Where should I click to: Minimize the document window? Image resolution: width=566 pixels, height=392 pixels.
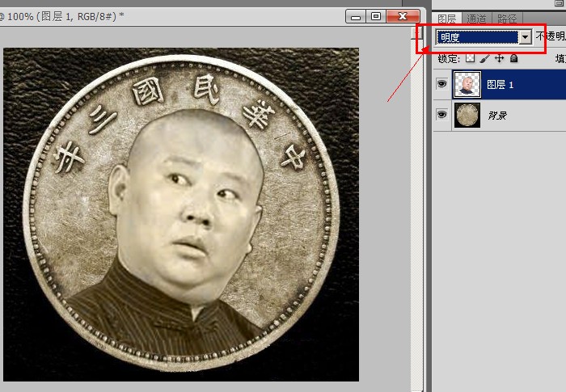pyautogui.click(x=356, y=17)
